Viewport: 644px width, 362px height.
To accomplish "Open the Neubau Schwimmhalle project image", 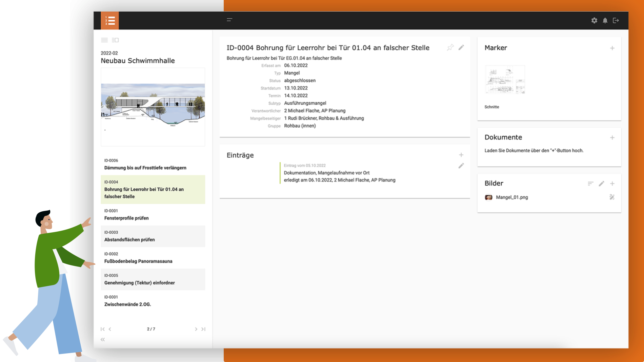I will 153,107.
